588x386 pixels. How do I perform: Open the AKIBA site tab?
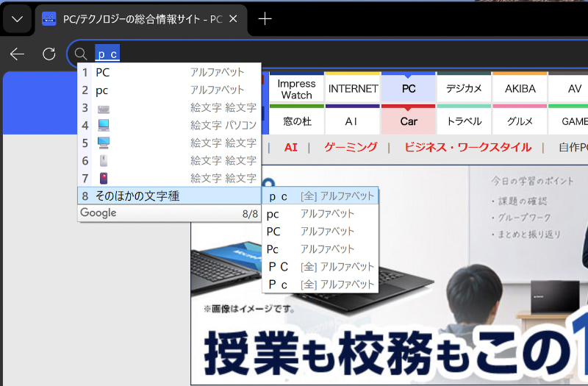pos(520,87)
